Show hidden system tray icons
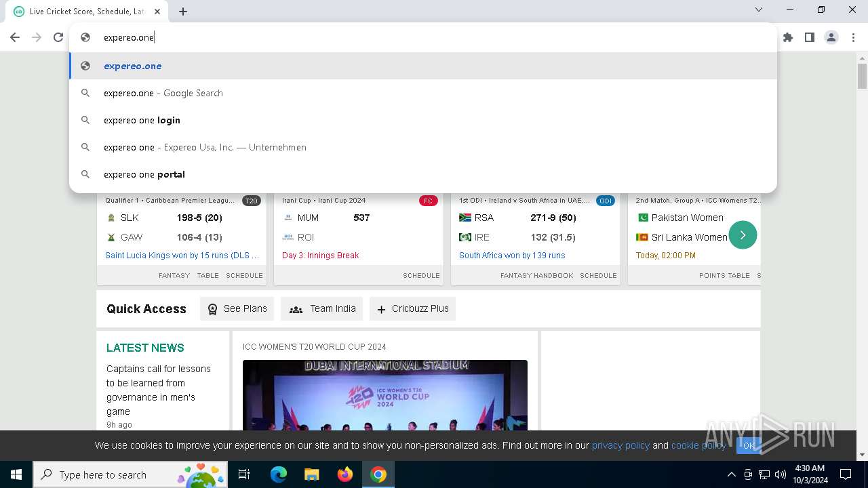The image size is (868, 488). pos(731,474)
